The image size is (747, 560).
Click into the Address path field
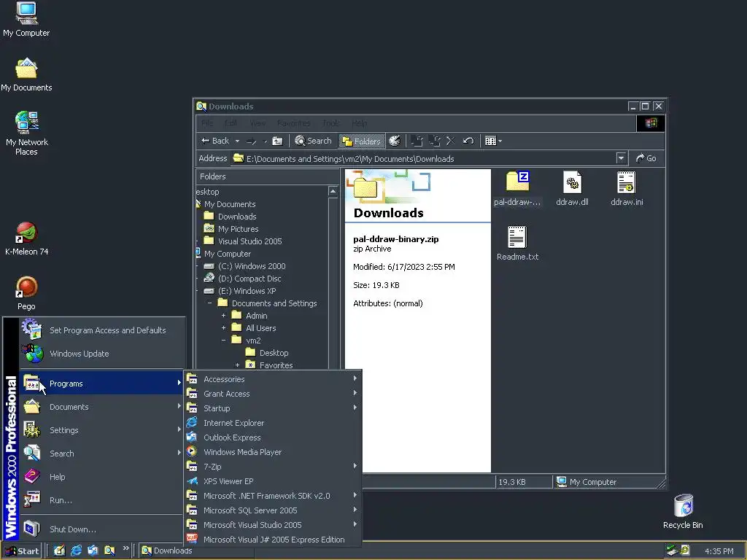coord(423,158)
